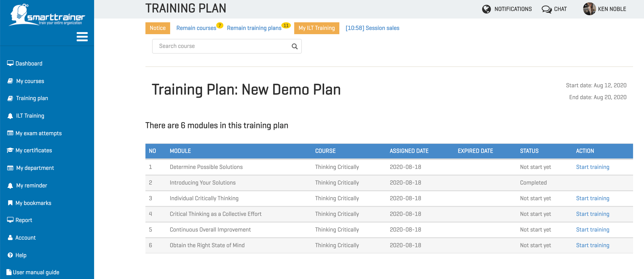Start training for Obtain the Right State of Mind
644x279 pixels.
592,245
